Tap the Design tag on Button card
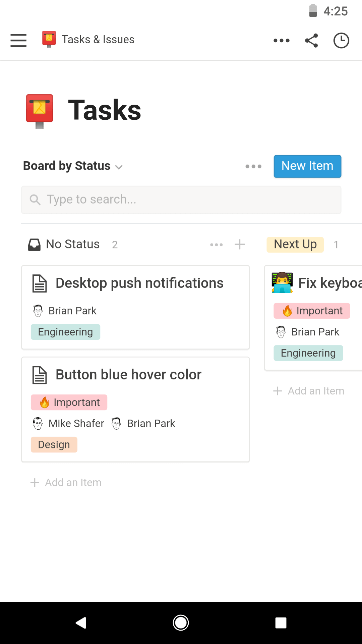Screen dimensions: 362x644 pyautogui.click(x=54, y=445)
